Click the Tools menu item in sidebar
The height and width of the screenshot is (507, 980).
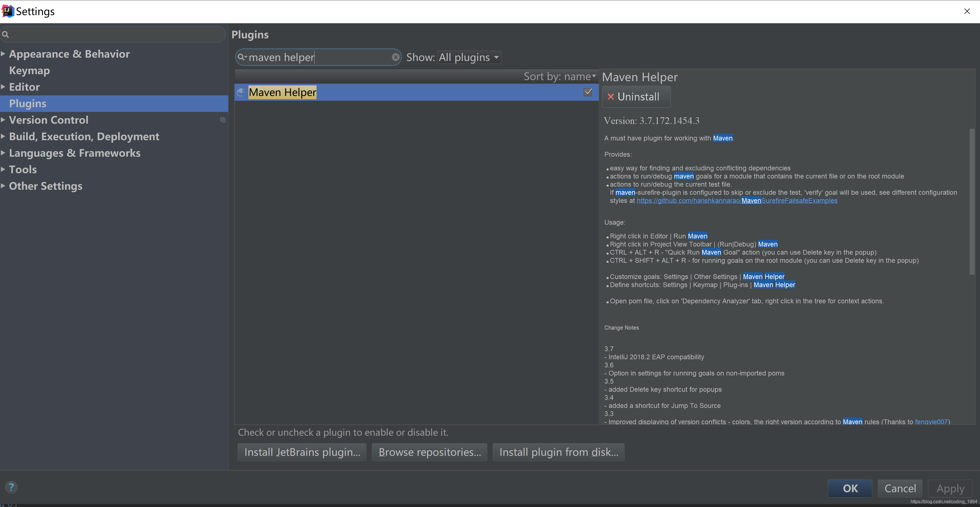pyautogui.click(x=23, y=170)
